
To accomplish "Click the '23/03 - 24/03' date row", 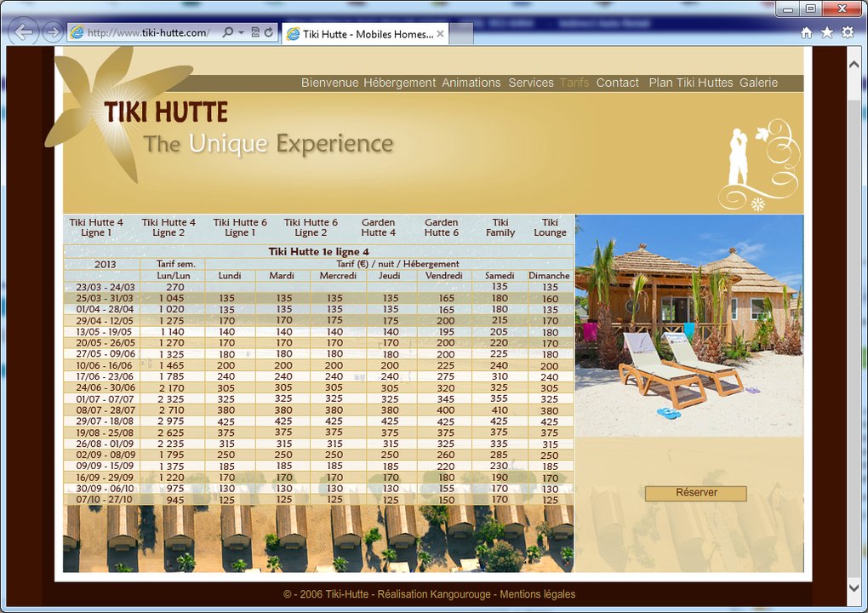I will (x=318, y=287).
